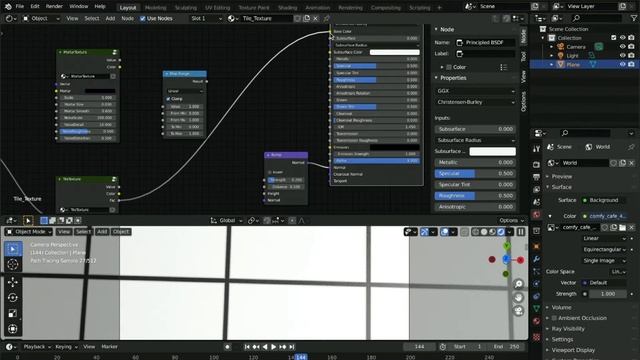This screenshot has height=360, width=640.
Task: Open Render properties tab icon
Action: coord(536,164)
